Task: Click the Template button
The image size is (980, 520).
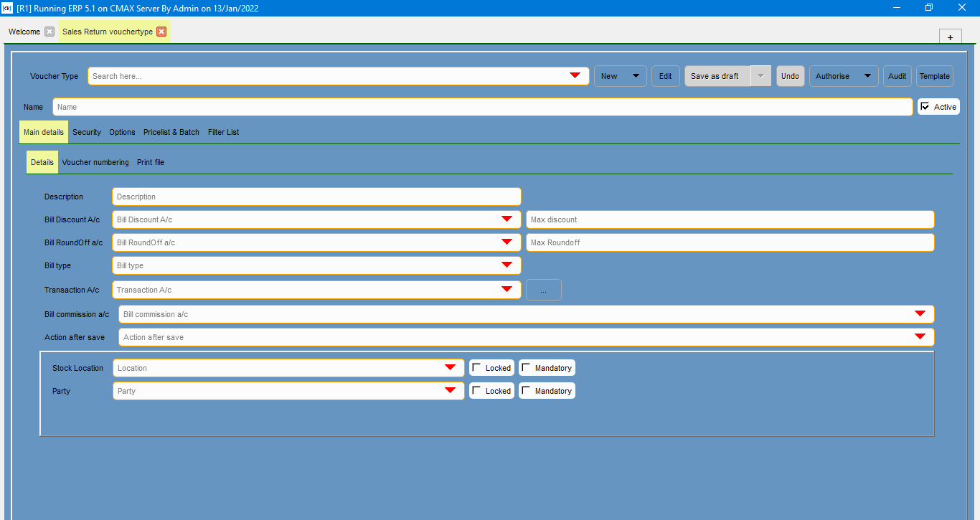Action: tap(935, 76)
